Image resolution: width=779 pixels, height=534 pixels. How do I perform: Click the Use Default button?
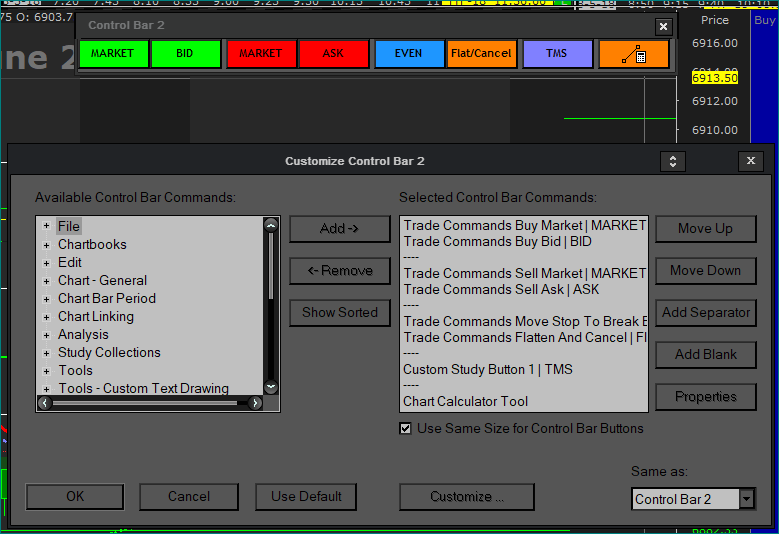pos(306,497)
